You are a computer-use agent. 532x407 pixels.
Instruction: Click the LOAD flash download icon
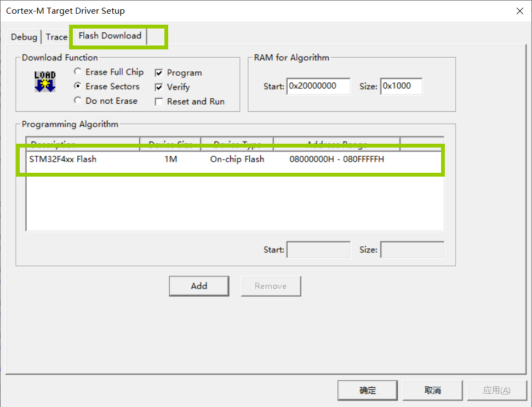pos(45,82)
